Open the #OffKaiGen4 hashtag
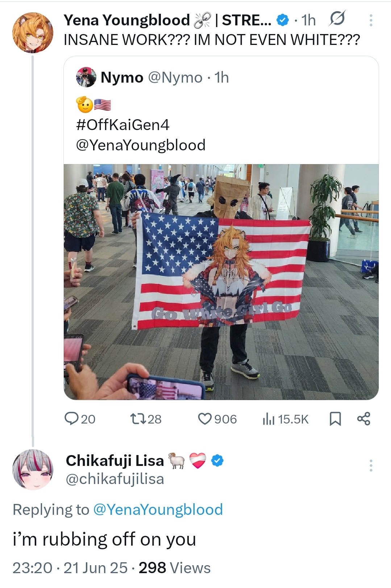 pos(123,125)
